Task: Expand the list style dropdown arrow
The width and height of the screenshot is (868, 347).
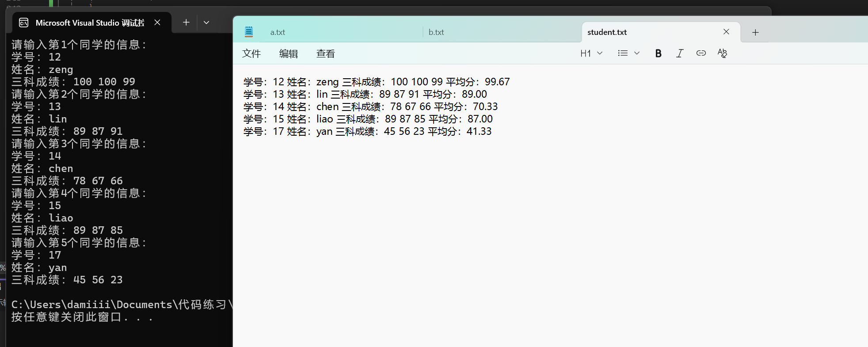Action: (637, 53)
